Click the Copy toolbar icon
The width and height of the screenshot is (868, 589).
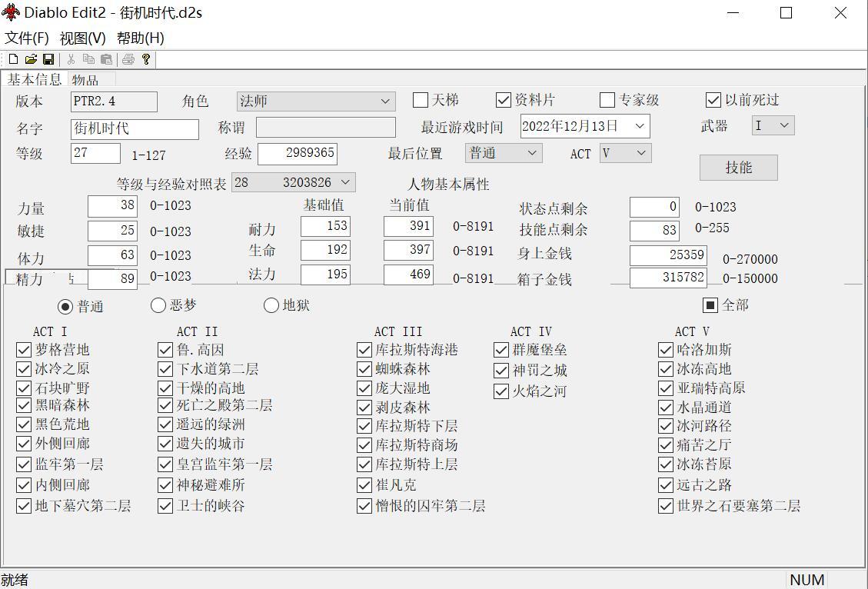(88, 59)
